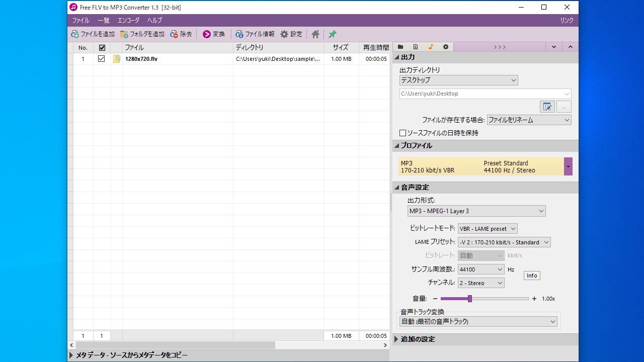Click the >>> bar in the panel header
Viewport: 644px width, 362px height.
500,47
